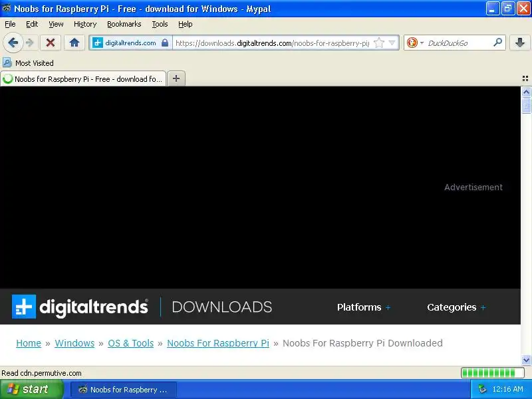This screenshot has height=399, width=532.
Task: Click the Advertisement label text
Action: coord(473,188)
